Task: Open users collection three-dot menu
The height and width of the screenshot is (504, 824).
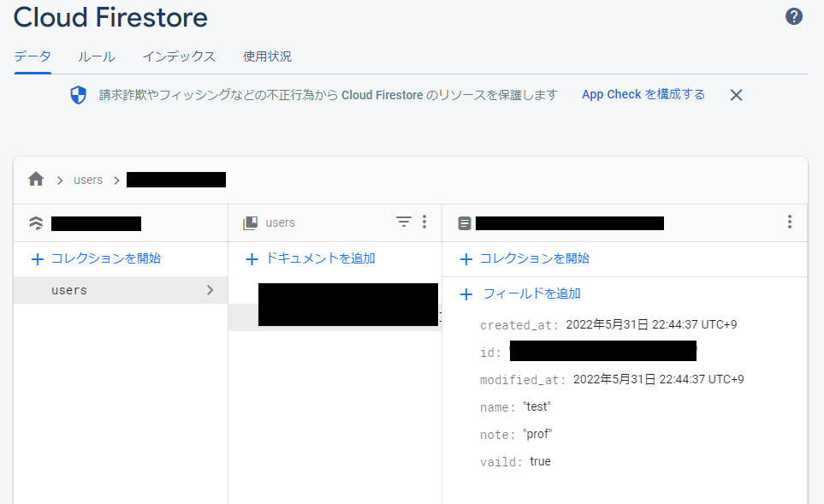Action: click(x=424, y=222)
